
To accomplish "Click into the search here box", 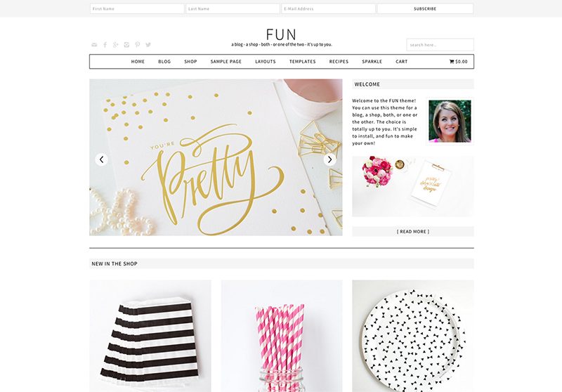I will 440,45.
